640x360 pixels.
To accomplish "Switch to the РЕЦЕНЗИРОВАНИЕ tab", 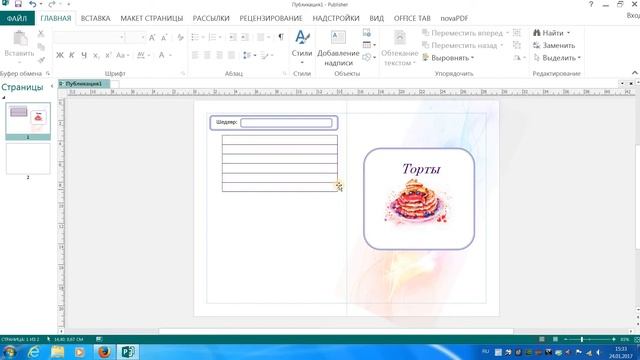I will pos(271,18).
